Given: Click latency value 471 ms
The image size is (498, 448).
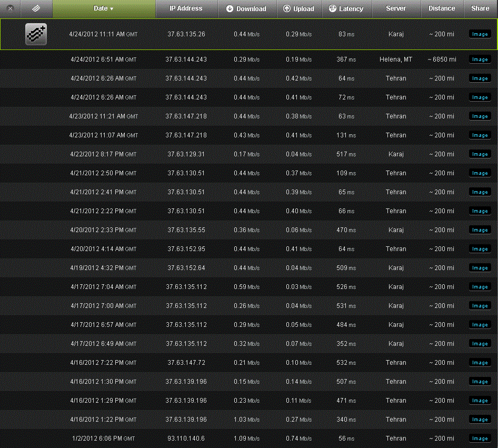Looking at the screenshot, I should 346,401.
